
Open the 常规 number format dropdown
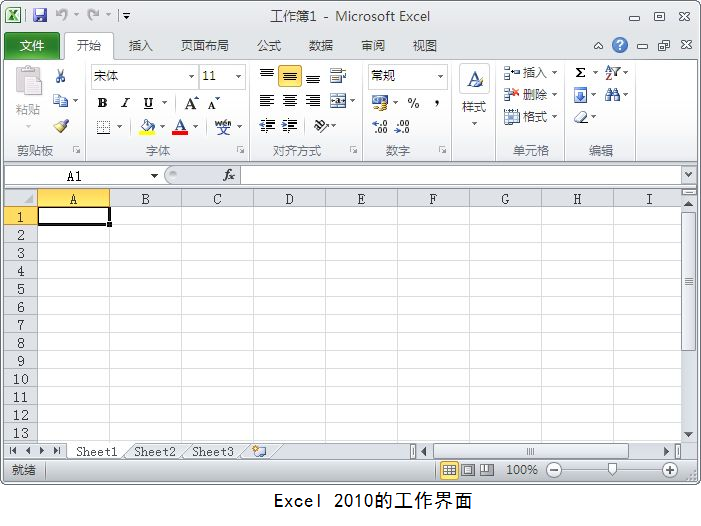click(x=440, y=76)
